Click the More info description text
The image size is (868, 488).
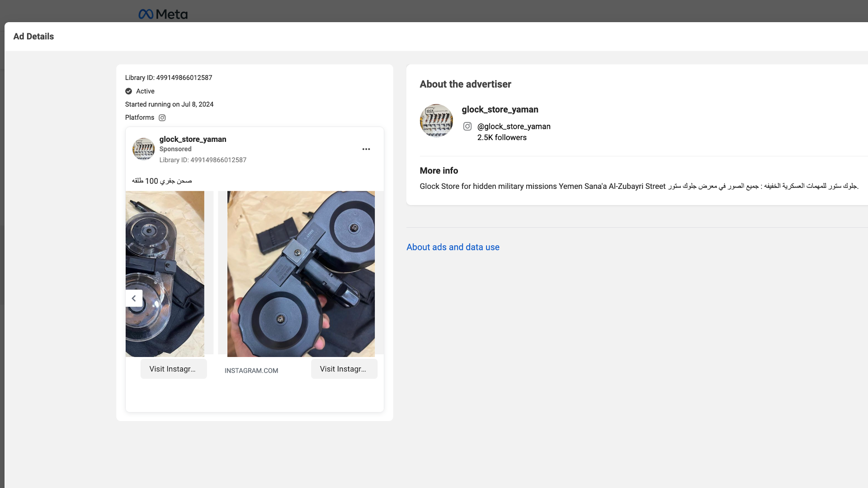pos(638,186)
